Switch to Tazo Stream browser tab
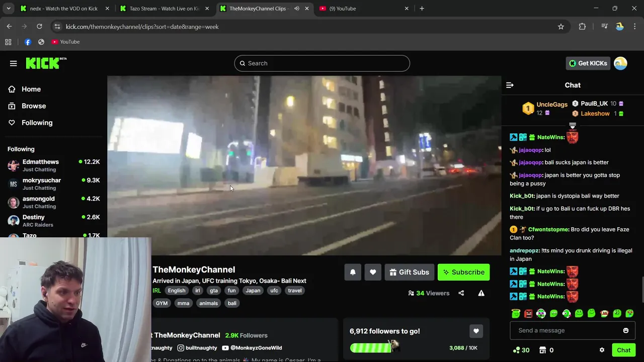Viewport: 644px width, 362px height. 164,9
